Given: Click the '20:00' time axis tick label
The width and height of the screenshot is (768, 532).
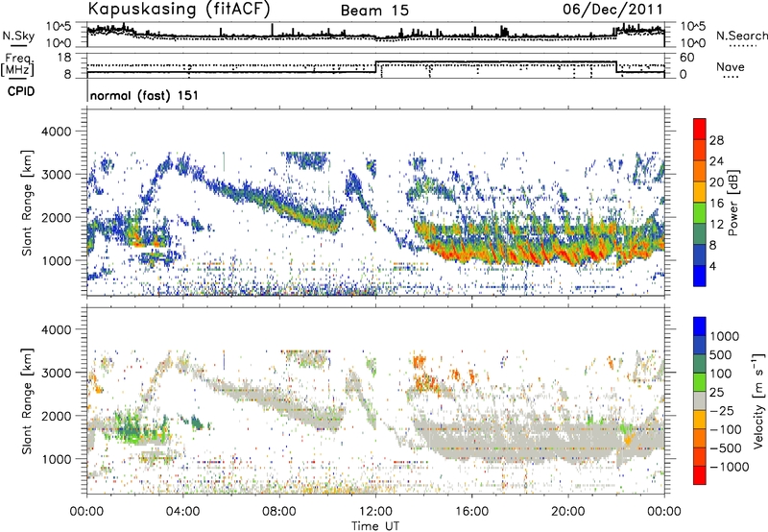Looking at the screenshot, I should click(567, 512).
